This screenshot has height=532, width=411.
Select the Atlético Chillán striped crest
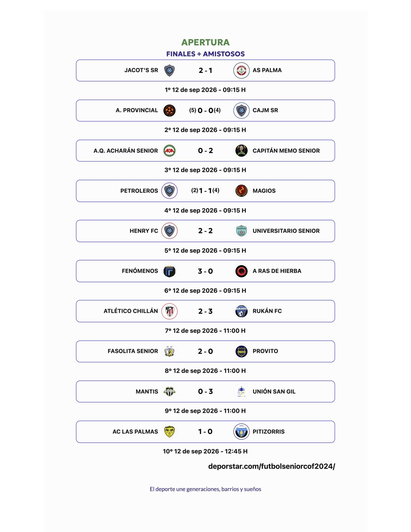pyautogui.click(x=169, y=311)
